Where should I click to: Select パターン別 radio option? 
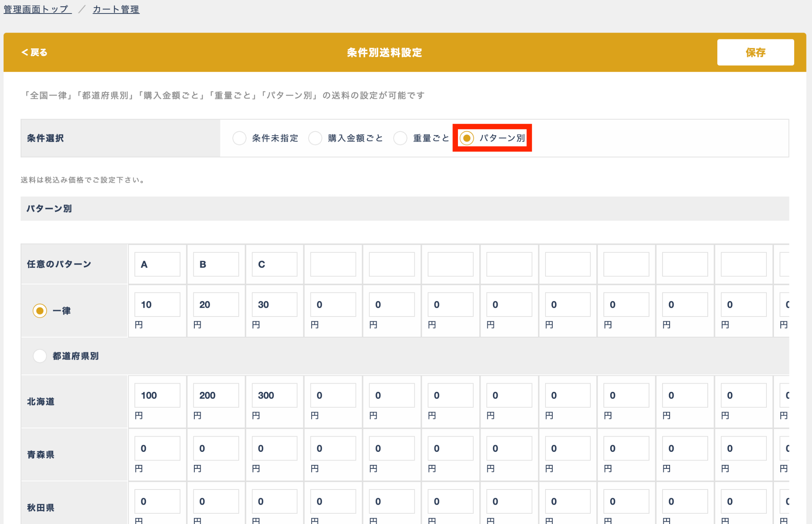467,138
